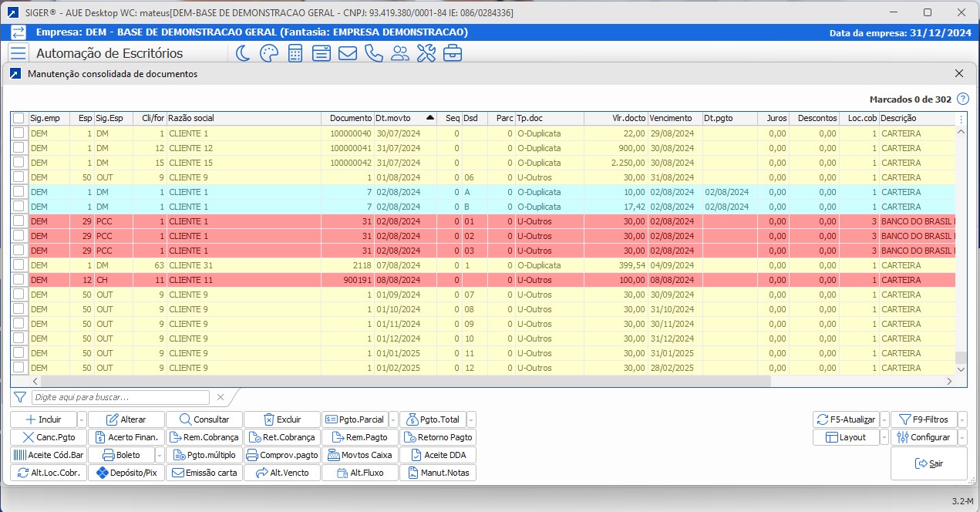Image resolution: width=980 pixels, height=512 pixels.
Task: Open the envelope mail icon
Action: (x=347, y=53)
